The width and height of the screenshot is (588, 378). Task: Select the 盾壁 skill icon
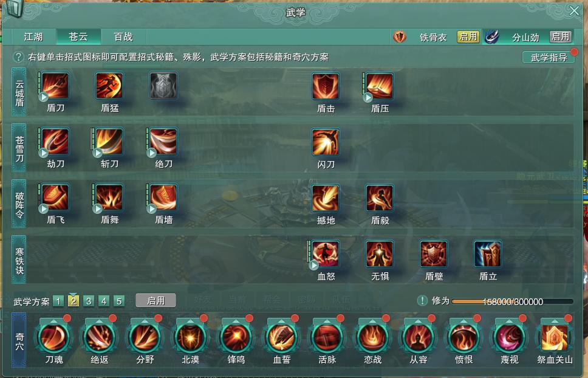434,254
